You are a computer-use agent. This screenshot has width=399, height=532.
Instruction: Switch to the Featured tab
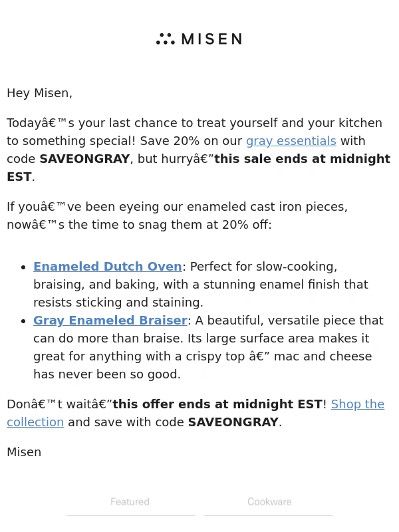click(130, 502)
